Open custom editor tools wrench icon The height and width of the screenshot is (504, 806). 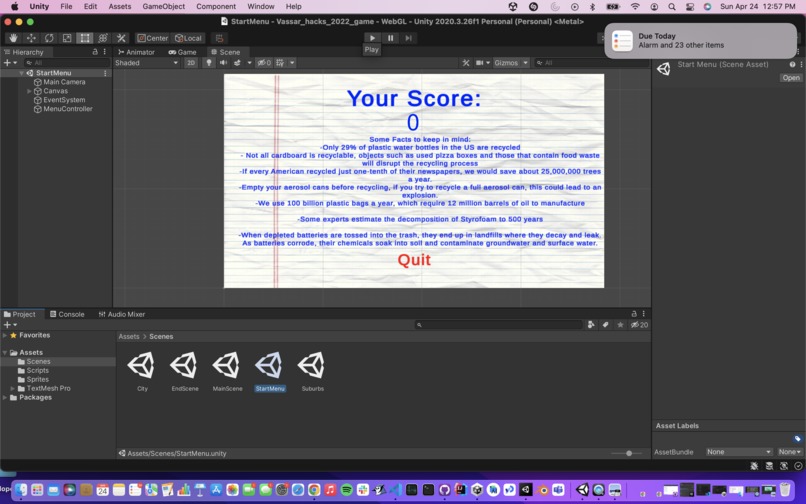[121, 38]
